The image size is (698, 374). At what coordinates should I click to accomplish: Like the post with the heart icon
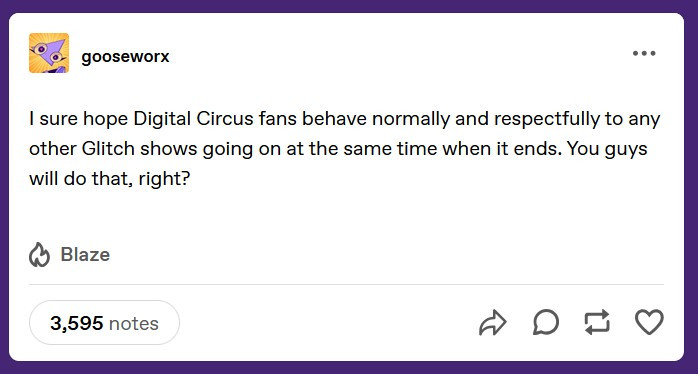click(x=649, y=322)
